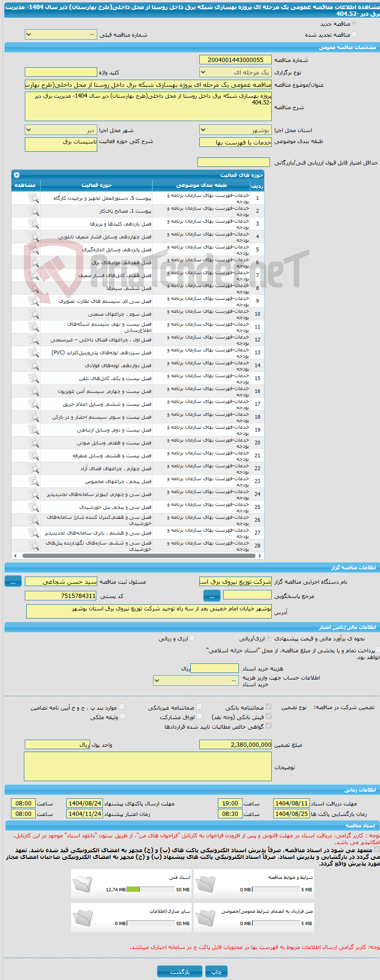Open the اطلاعات حساب واریز هزینه dropdown

[x=196, y=681]
